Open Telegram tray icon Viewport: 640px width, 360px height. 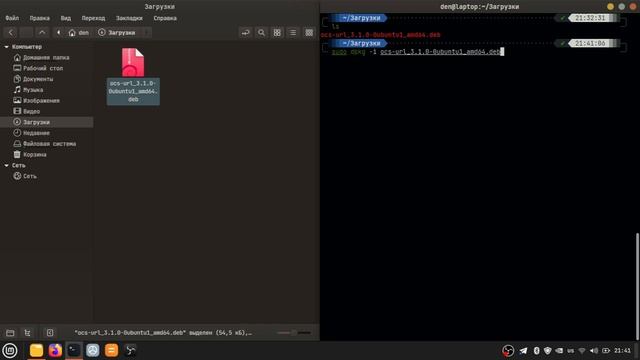pos(523,351)
